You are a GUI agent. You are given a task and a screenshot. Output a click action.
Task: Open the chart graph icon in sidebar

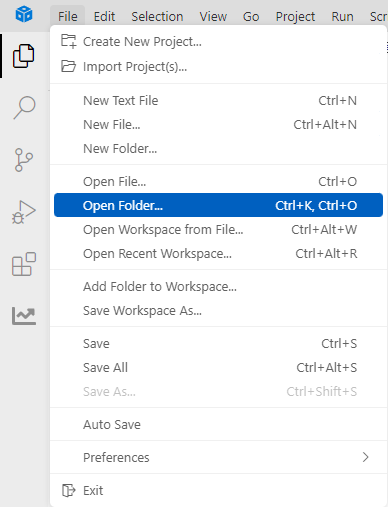point(24,316)
